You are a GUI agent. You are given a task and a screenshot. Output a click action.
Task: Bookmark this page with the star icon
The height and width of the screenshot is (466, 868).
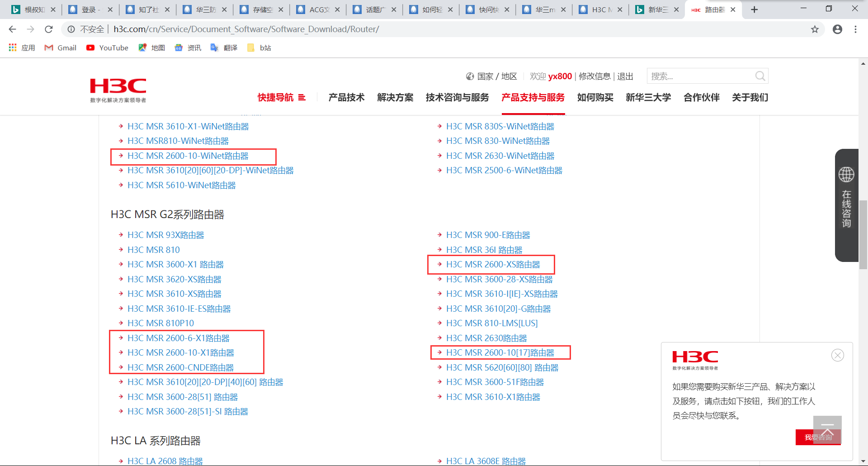(815, 29)
